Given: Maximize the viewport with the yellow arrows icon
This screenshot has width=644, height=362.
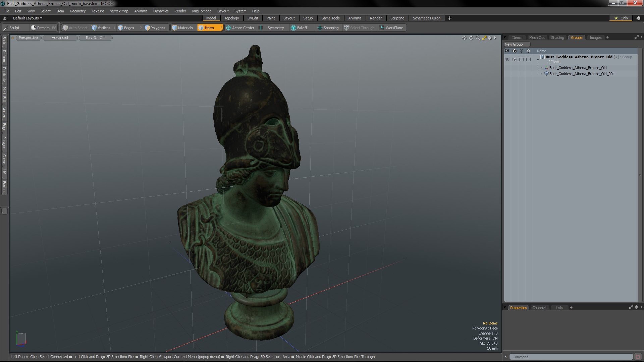Looking at the screenshot, I should [484, 38].
